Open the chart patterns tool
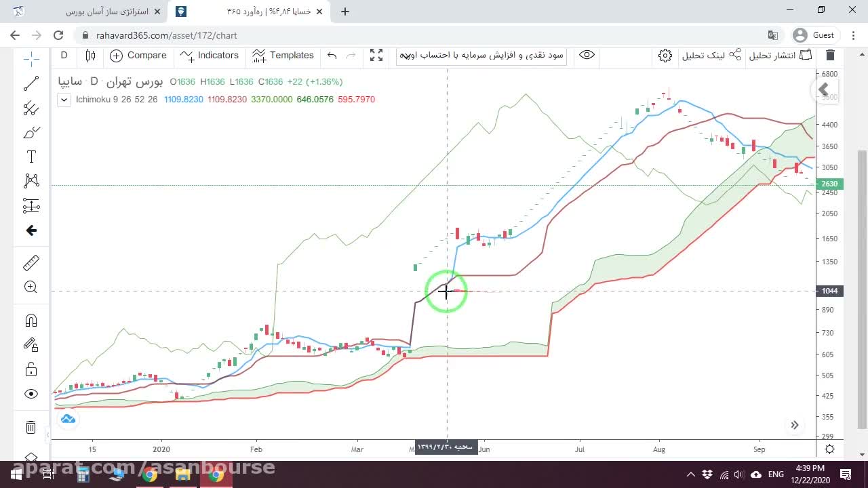 31,181
